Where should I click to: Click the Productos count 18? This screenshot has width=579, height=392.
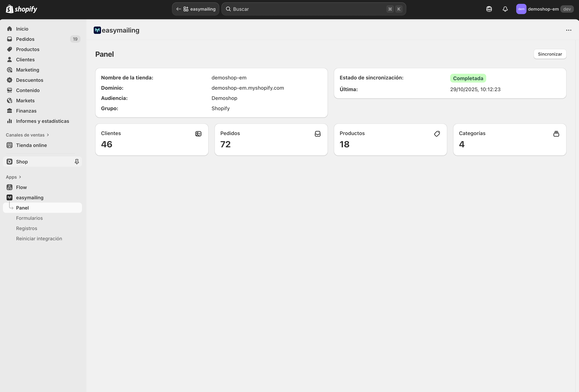point(345,144)
